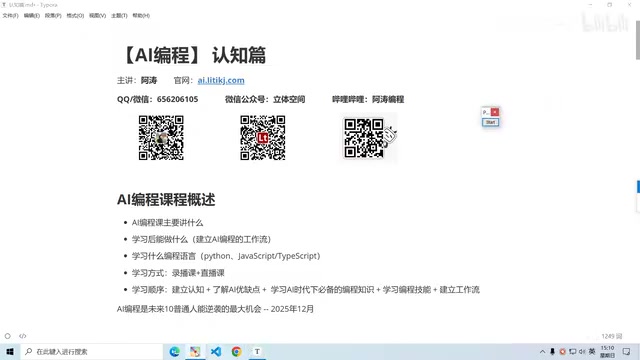Screen dimensions: 640x360
Task: Click bullet 学习后能做什么 line
Action: point(201,239)
